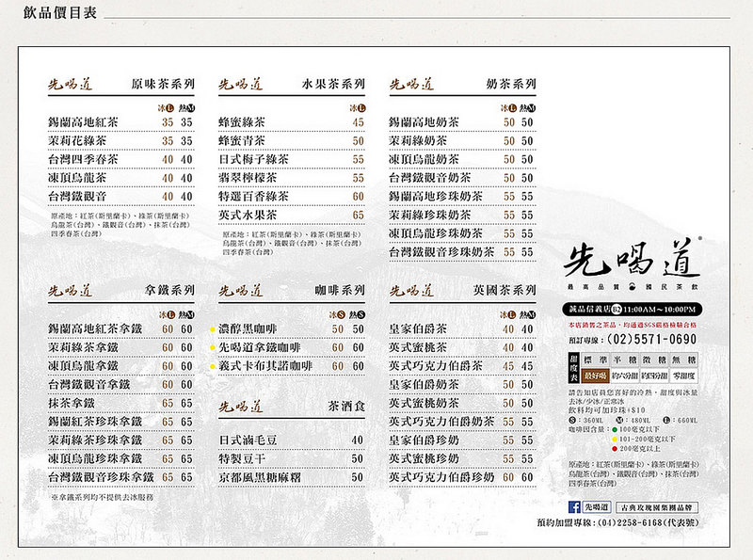The height and width of the screenshot is (560, 753).
Task: Click the 先喝道 logo in 茶酒食 header
Action: point(241,407)
